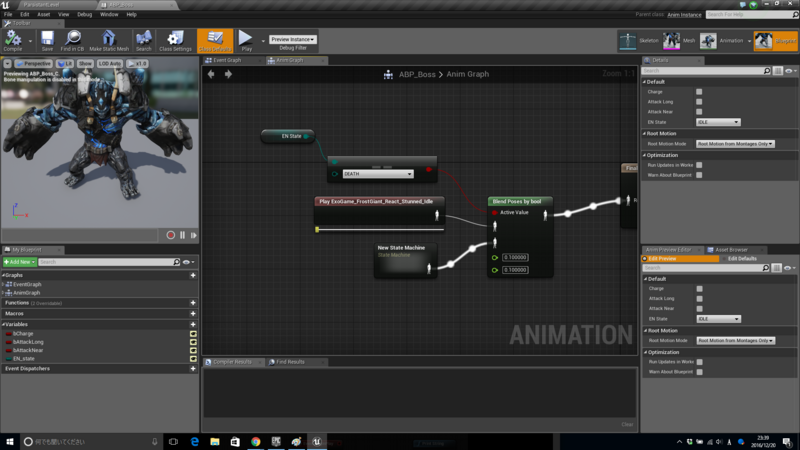Switch to Asset Browser tab
800x450 pixels.
[731, 250]
